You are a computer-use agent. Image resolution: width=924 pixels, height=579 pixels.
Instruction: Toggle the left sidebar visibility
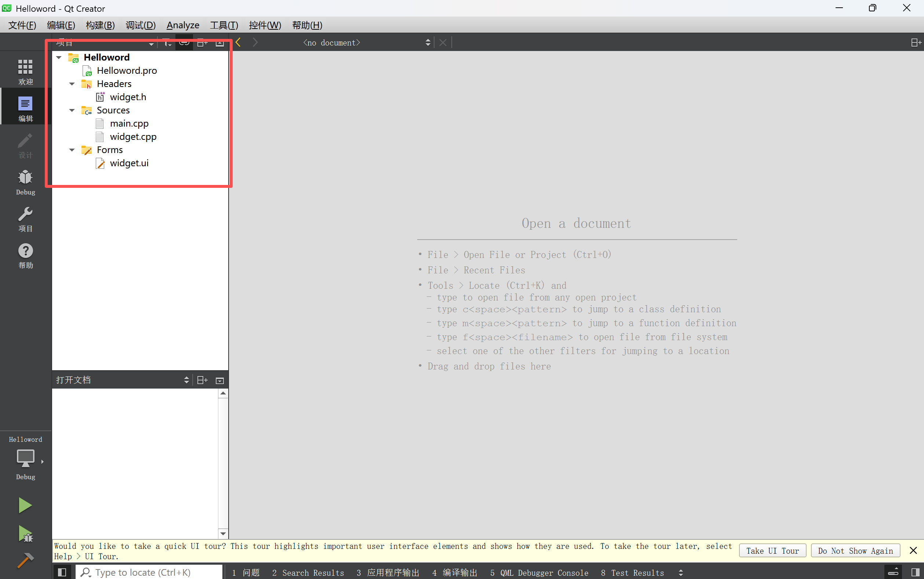point(62,572)
